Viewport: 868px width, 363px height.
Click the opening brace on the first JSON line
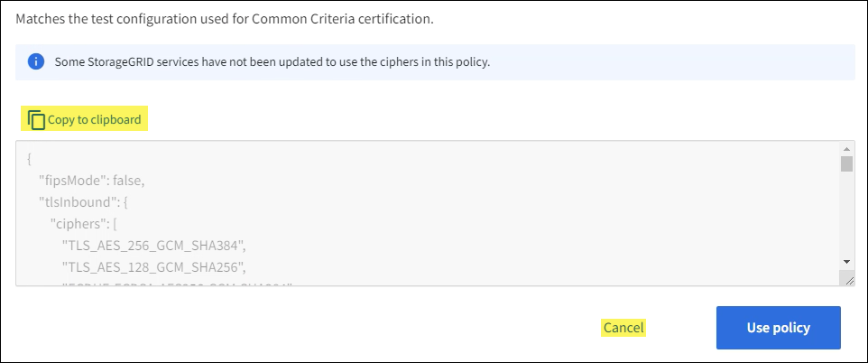click(30, 159)
